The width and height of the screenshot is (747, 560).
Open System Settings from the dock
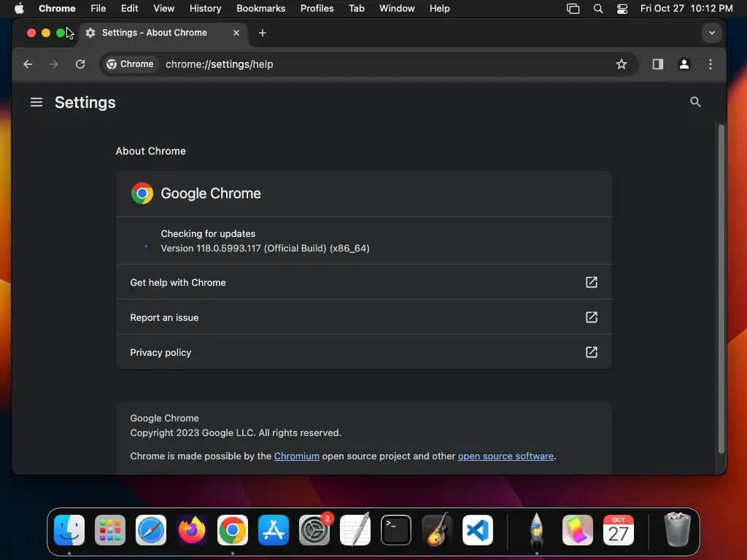[x=314, y=530]
